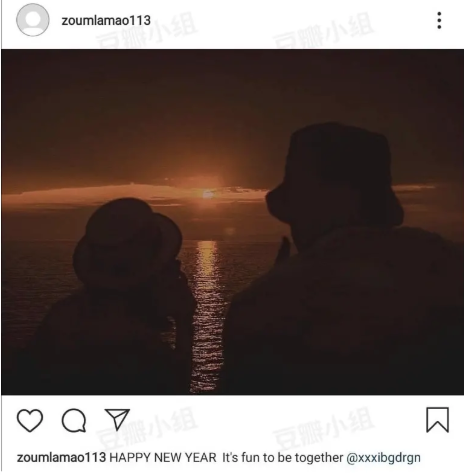Open the @xxxibgdrgn mention link
The height and width of the screenshot is (476, 464).
click(383, 458)
